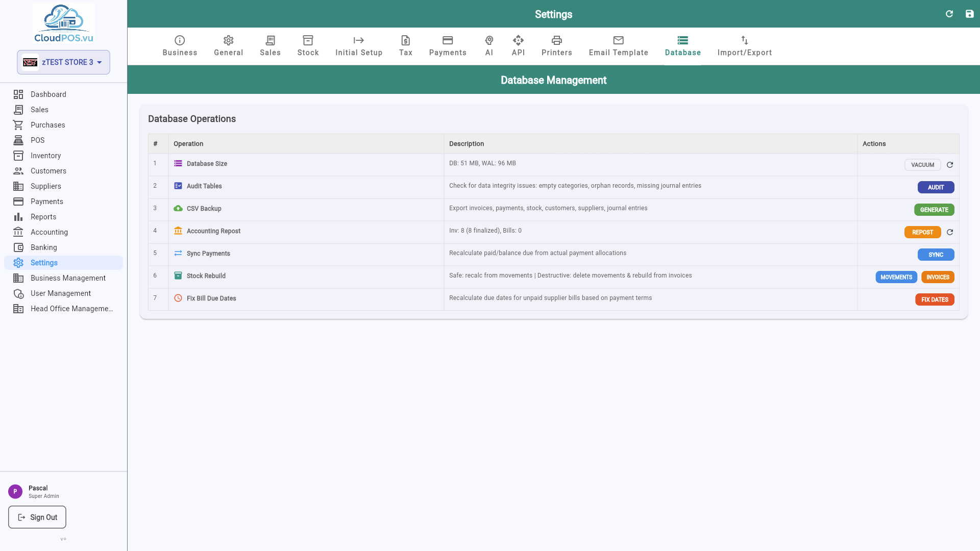The image size is (980, 551).
Task: Open the Email Template tab
Action: click(x=619, y=46)
